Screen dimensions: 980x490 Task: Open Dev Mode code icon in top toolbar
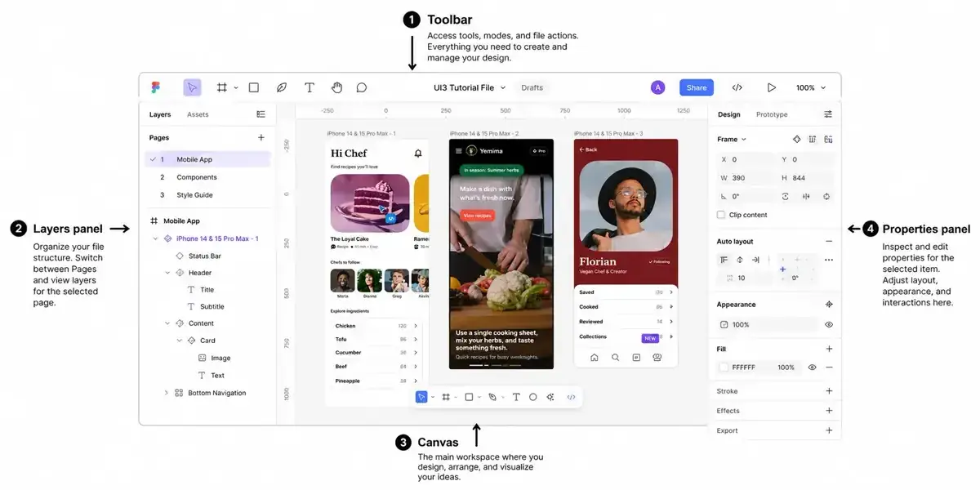pyautogui.click(x=737, y=87)
